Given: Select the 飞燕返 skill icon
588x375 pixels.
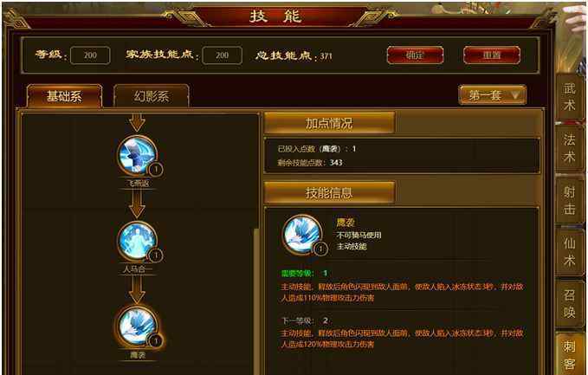Looking at the screenshot, I should click(137, 156).
